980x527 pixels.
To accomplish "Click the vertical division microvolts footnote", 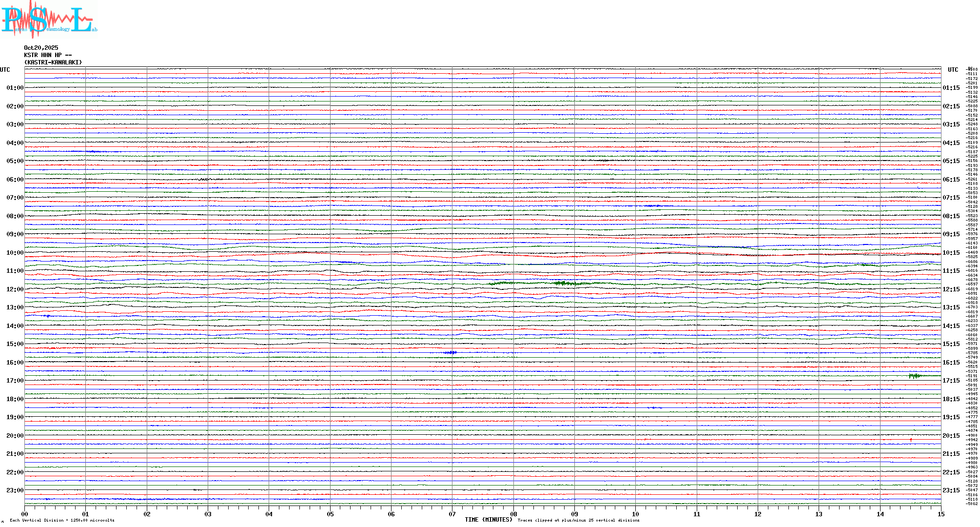I will click(x=62, y=520).
